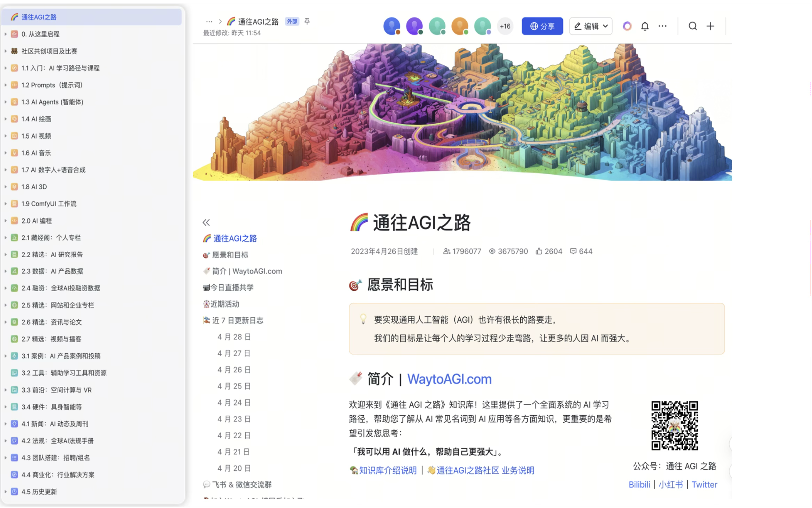812x508 pixels.
Task: Expand the 1.2 Prompts node arrow
Action: coord(6,85)
